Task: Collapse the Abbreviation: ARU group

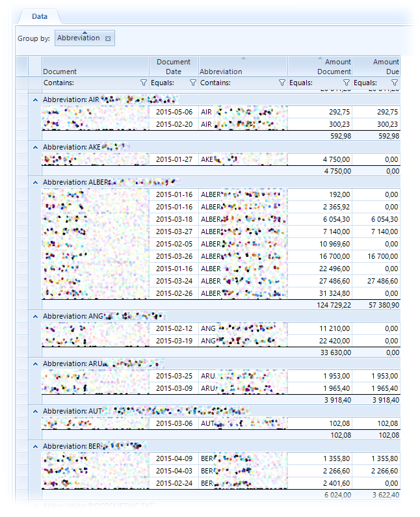Action: click(35, 364)
